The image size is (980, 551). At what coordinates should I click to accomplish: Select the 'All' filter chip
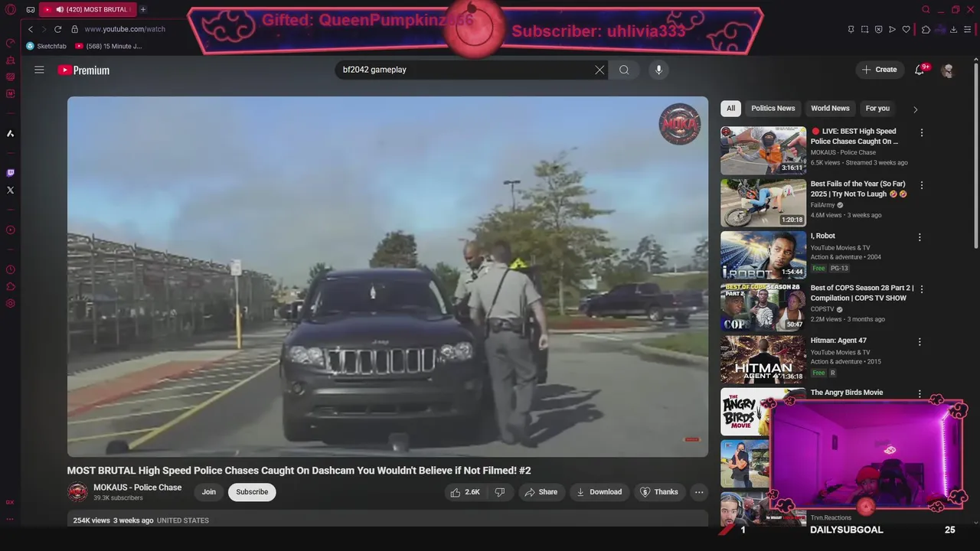click(730, 109)
